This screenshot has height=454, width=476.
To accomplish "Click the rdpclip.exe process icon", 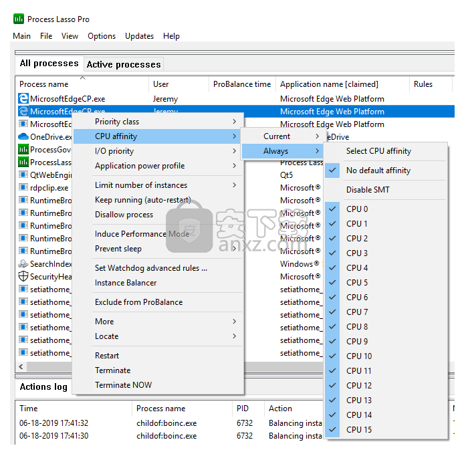I will coord(23,187).
